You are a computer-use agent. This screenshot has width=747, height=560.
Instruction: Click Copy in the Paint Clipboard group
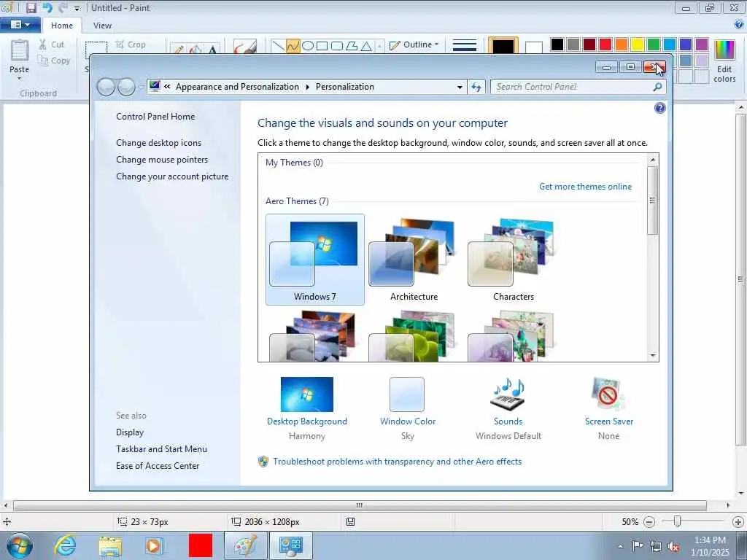click(54, 61)
